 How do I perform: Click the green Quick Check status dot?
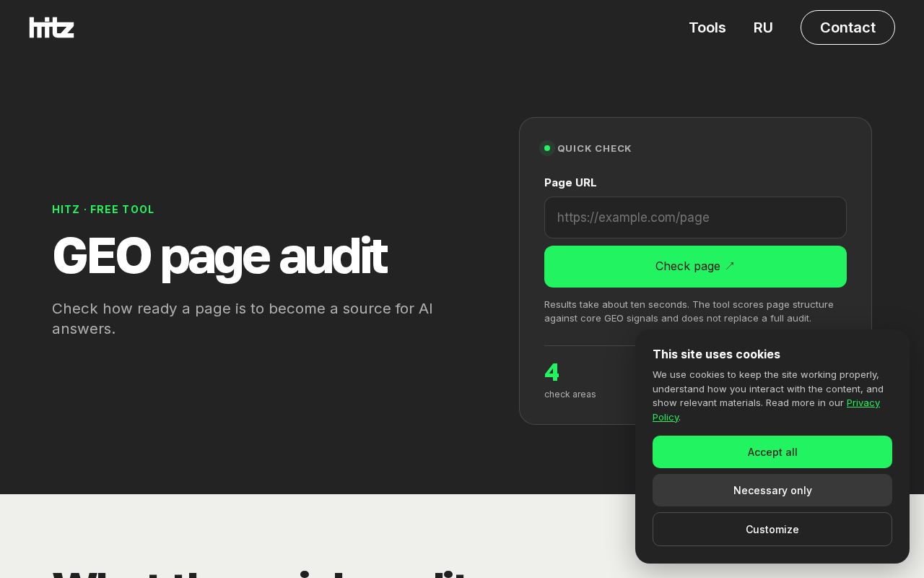click(x=547, y=148)
